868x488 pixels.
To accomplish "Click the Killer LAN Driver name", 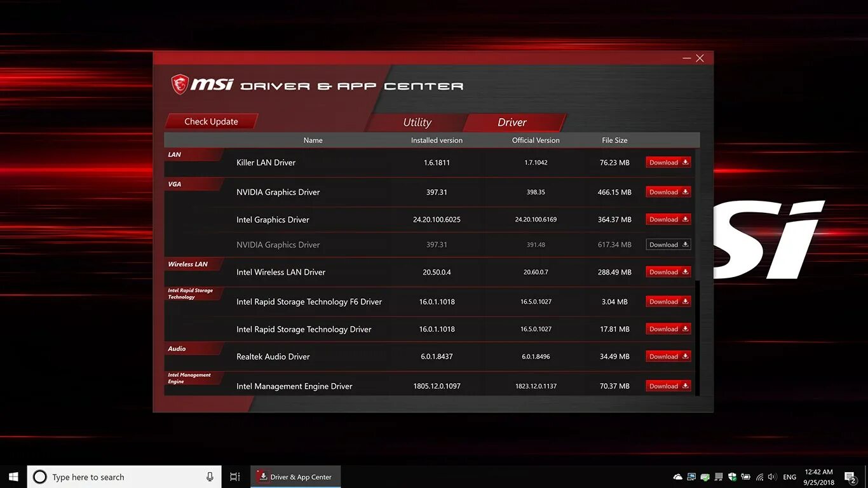I will [266, 163].
